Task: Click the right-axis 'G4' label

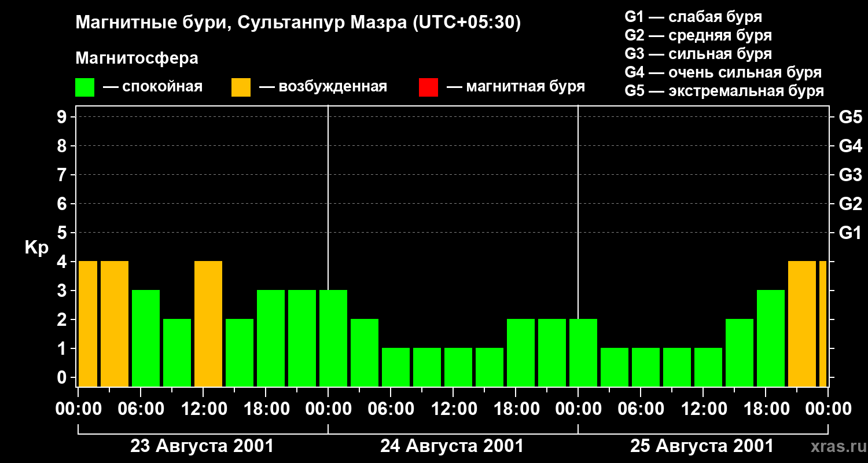Action: [850, 146]
